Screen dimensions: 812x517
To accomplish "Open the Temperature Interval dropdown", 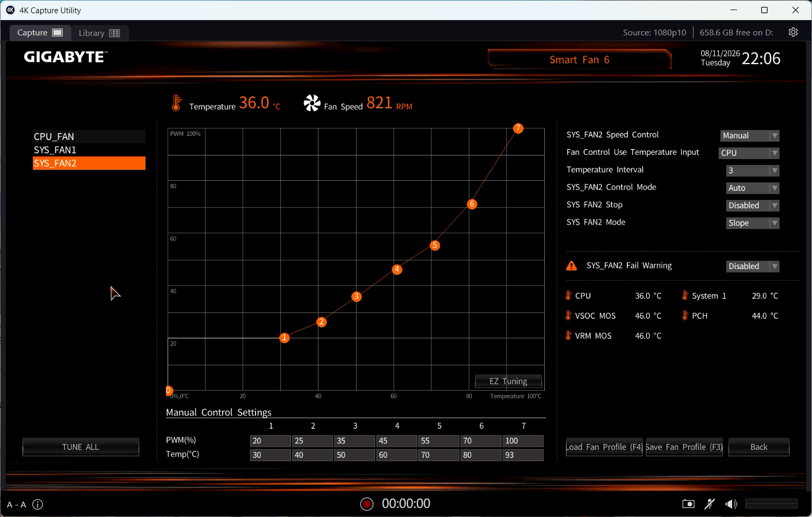I will tap(753, 171).
